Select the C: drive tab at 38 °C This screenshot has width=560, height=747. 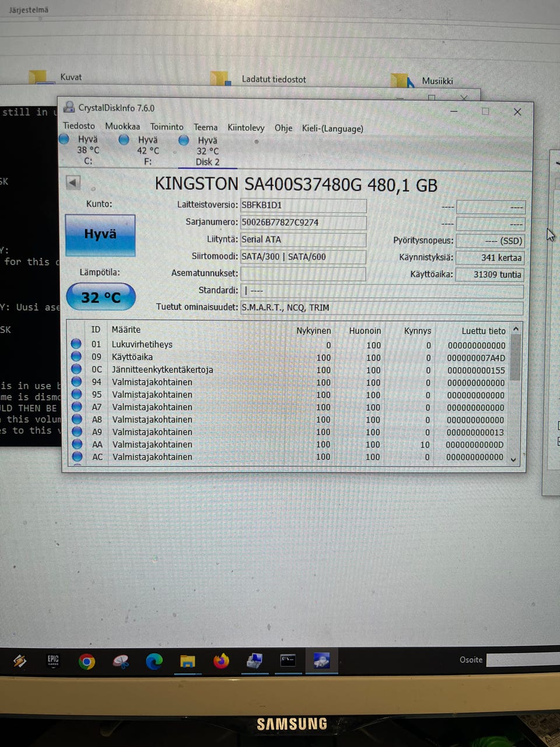tap(82, 150)
